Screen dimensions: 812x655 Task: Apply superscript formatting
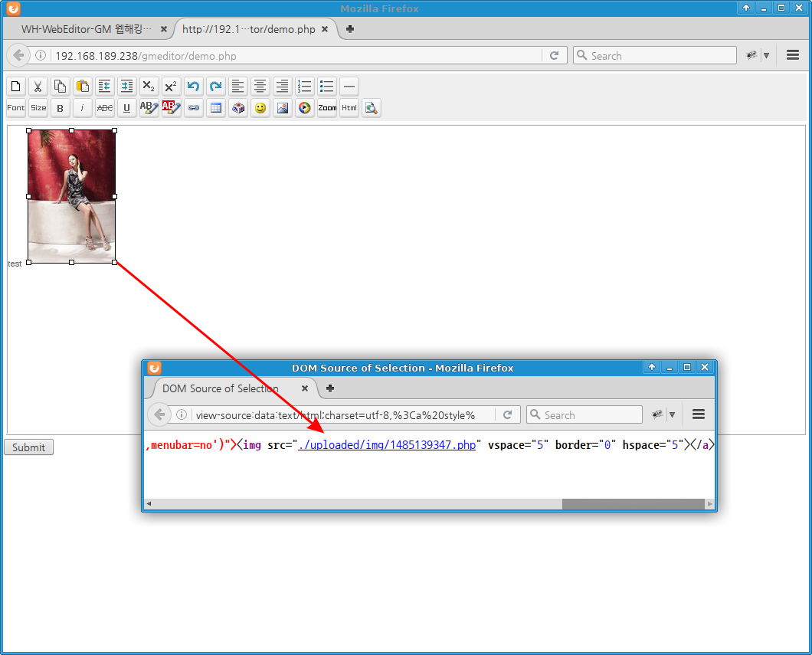[x=172, y=86]
